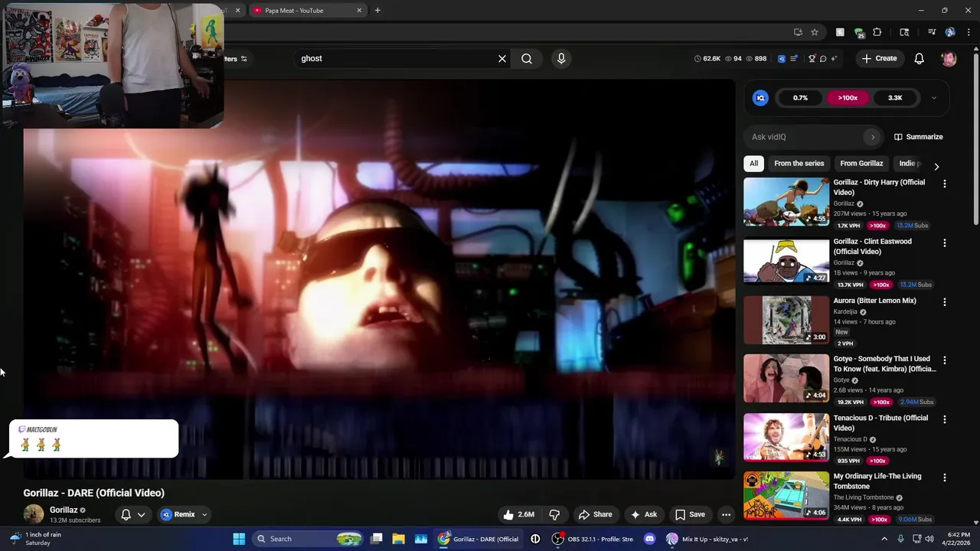Image resolution: width=980 pixels, height=551 pixels.
Task: Bookmark this page with the star icon
Action: 815,32
